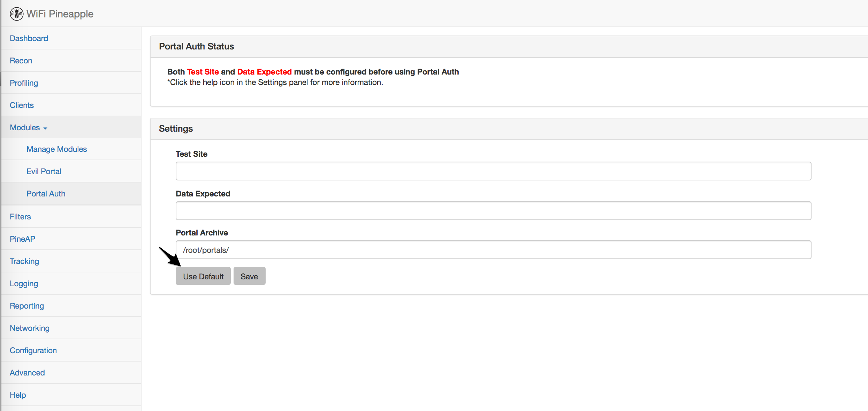Open the Profiling page
Screen dimensions: 868x411
pyautogui.click(x=24, y=83)
